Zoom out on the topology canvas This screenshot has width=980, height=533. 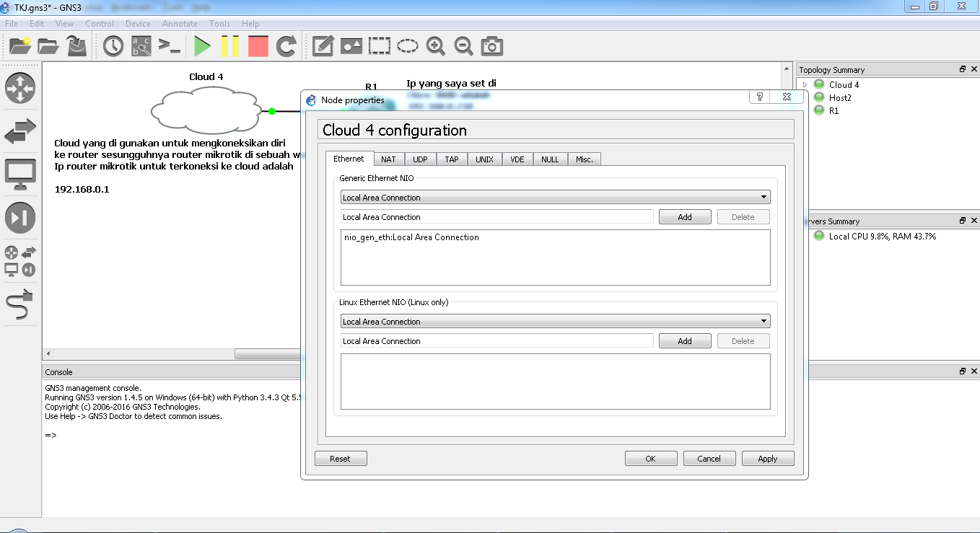(x=464, y=46)
